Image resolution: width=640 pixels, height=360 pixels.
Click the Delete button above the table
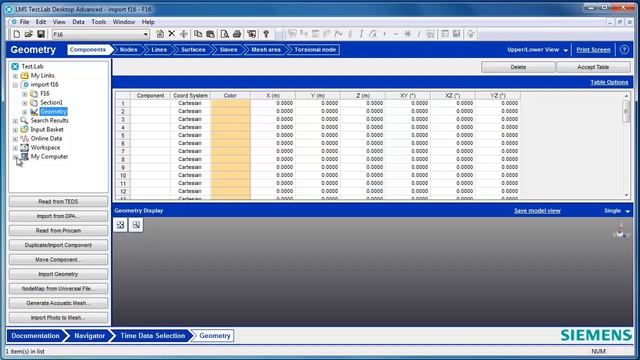pos(518,67)
